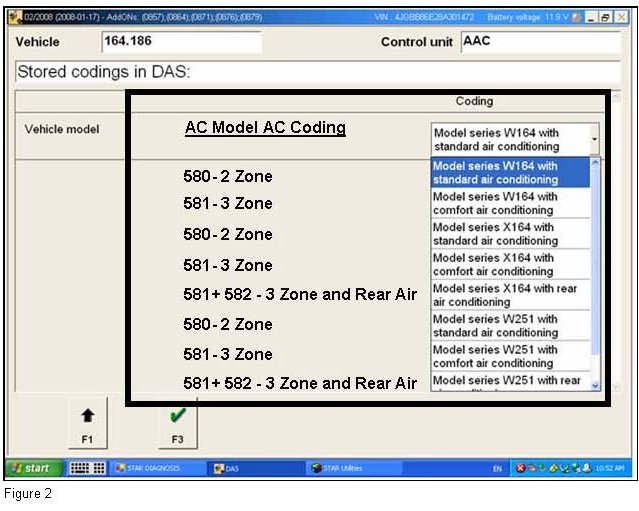The image size is (639, 511).
Task: Click the keyboard icon beside Start button
Action: [x=86, y=468]
